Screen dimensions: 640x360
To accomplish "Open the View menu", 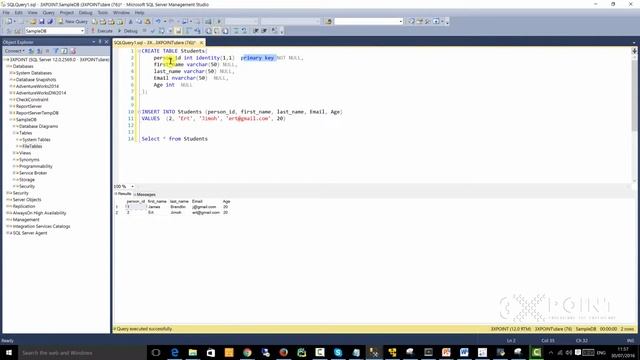I will pyautogui.click(x=32, y=13).
